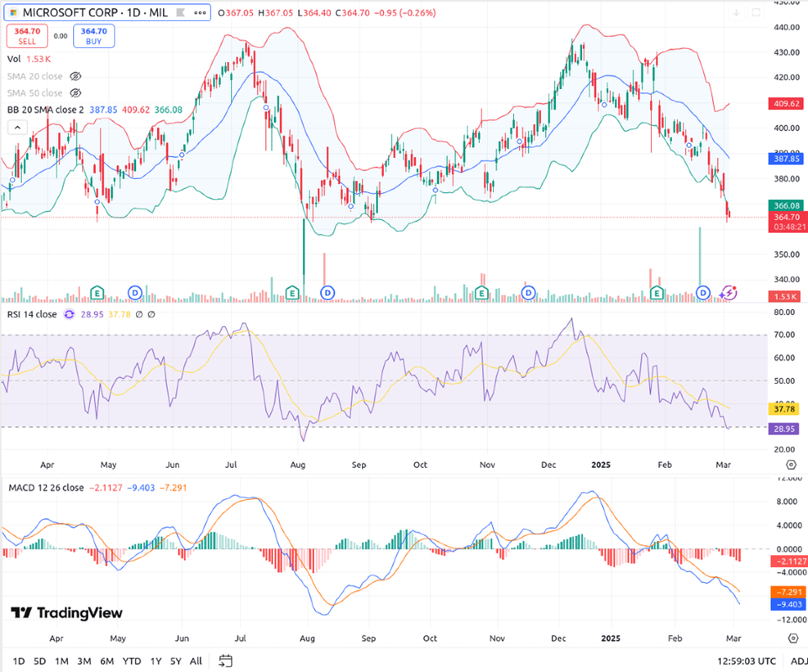Click the red 1.53 K volume axis label
This screenshot has width=808, height=672.
[x=784, y=297]
